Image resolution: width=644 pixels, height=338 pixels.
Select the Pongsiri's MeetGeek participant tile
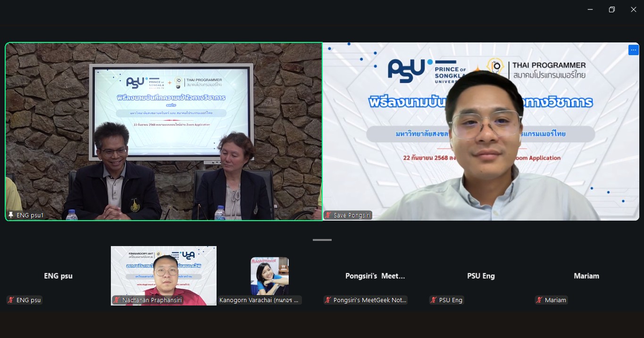click(375, 276)
